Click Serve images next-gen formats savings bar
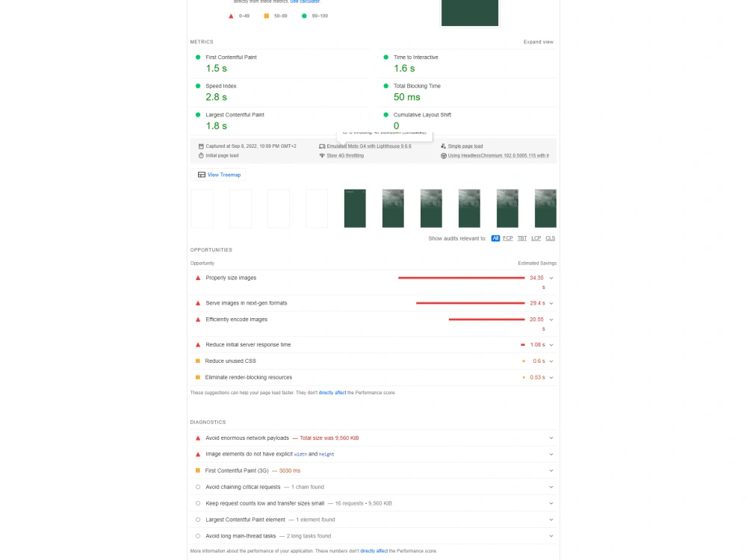747x560 pixels. [x=470, y=303]
